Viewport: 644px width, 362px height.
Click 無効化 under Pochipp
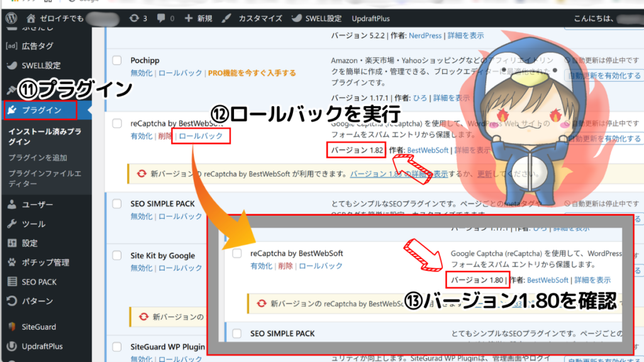point(142,73)
